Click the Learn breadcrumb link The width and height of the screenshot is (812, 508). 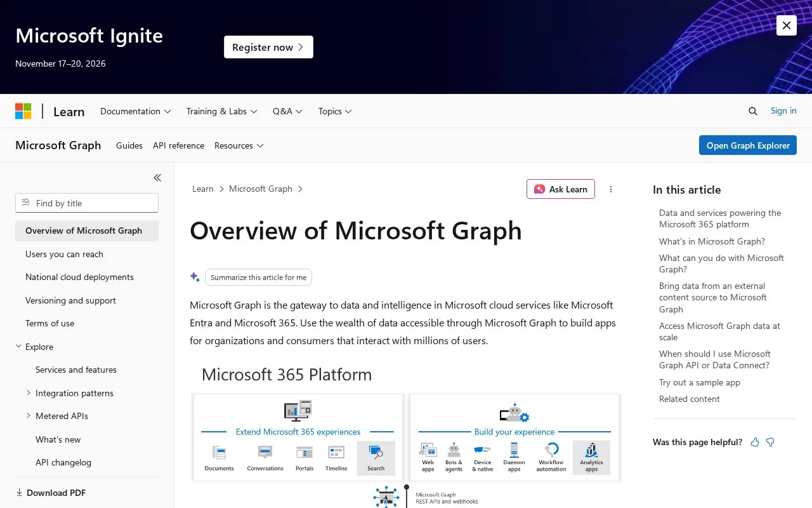coord(203,189)
